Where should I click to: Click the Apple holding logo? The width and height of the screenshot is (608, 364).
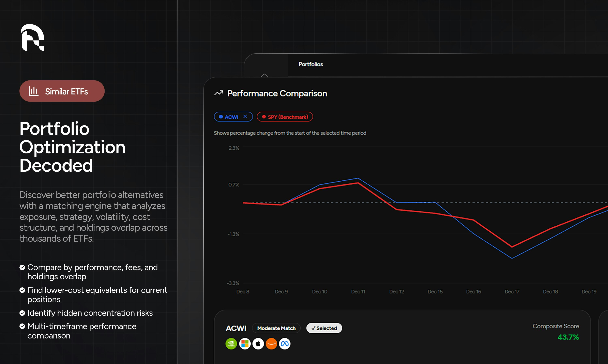[258, 344]
